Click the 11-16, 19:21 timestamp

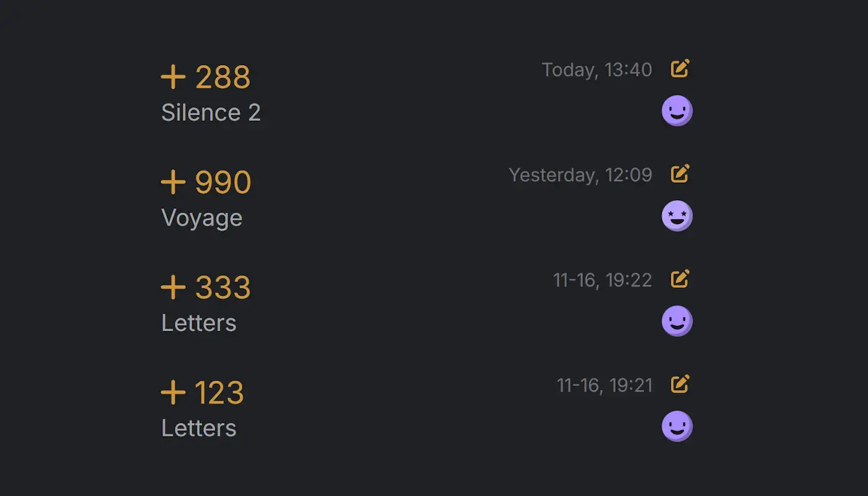[604, 386]
